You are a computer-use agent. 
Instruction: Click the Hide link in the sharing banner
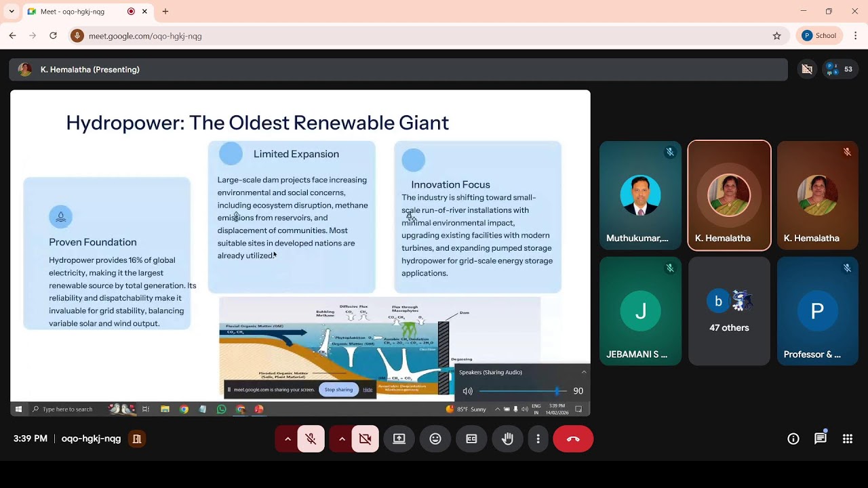pyautogui.click(x=368, y=390)
